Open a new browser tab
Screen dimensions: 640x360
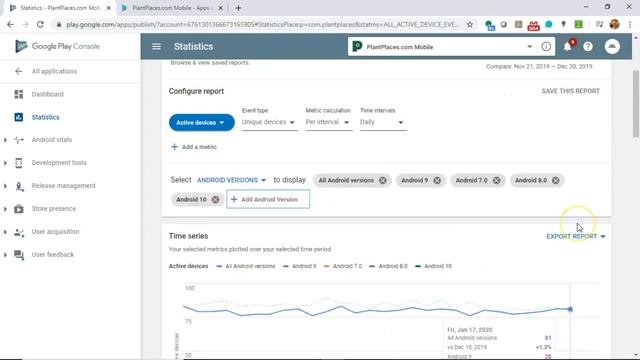[238, 8]
